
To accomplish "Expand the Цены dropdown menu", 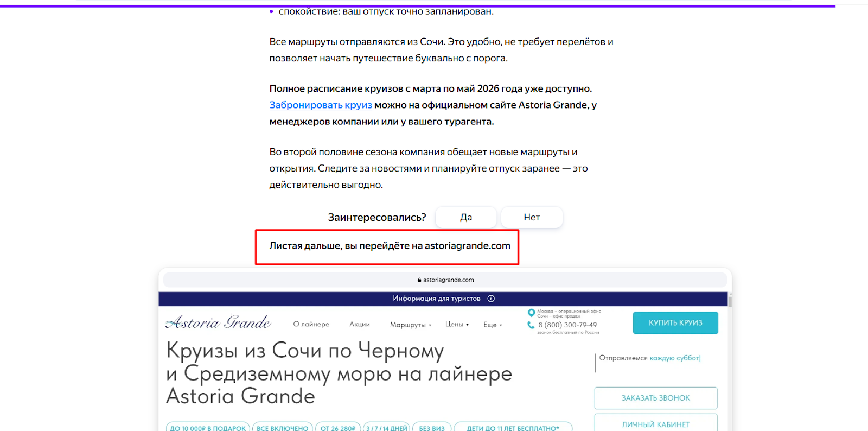I will coord(457,324).
